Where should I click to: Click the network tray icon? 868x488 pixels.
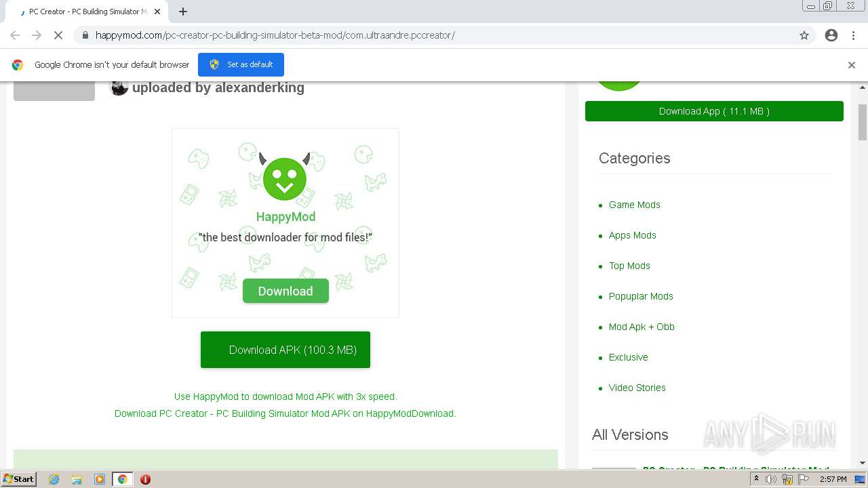point(787,479)
